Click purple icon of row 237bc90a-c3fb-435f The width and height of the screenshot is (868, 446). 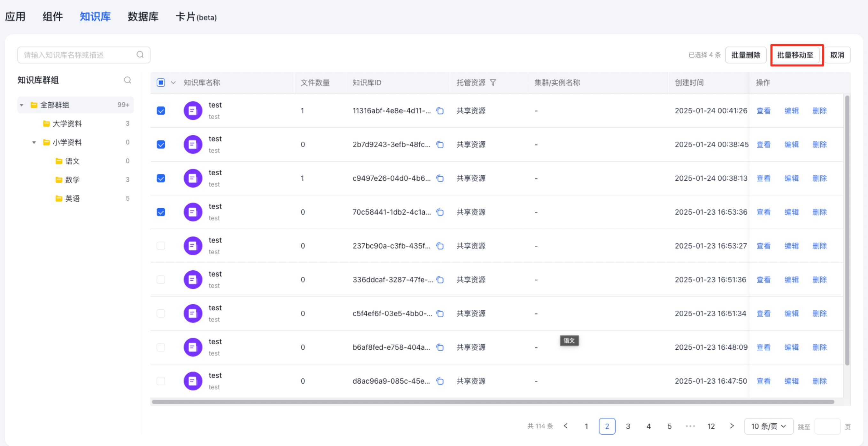(x=193, y=246)
